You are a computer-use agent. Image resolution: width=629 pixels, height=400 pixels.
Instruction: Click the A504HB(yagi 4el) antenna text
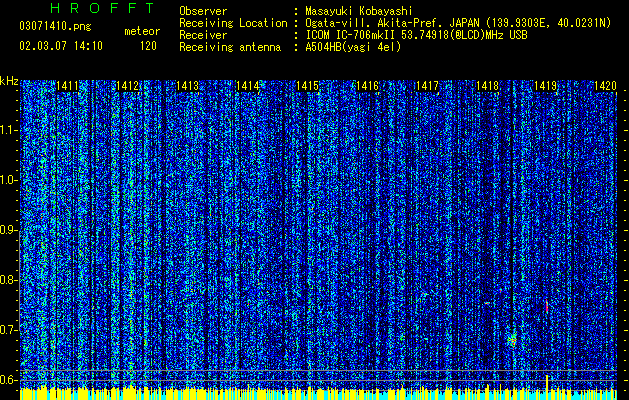coord(353,47)
